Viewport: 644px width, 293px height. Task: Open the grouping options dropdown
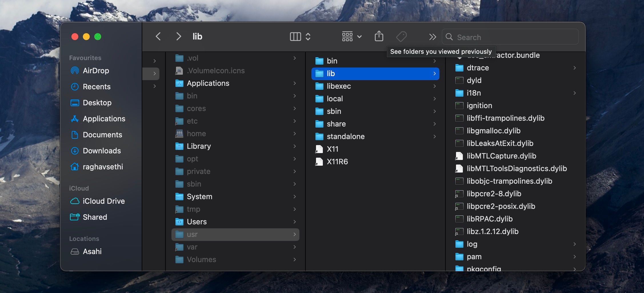(x=351, y=36)
